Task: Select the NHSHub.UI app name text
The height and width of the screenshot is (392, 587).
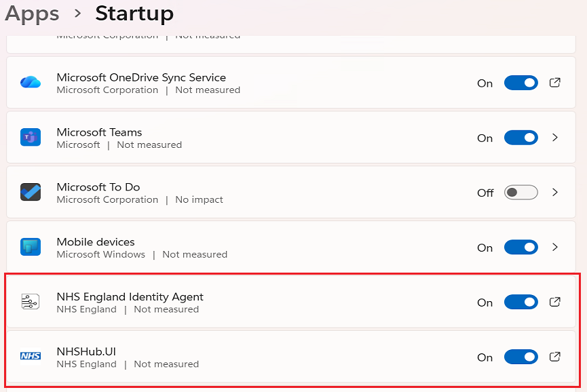Action: 86,351
